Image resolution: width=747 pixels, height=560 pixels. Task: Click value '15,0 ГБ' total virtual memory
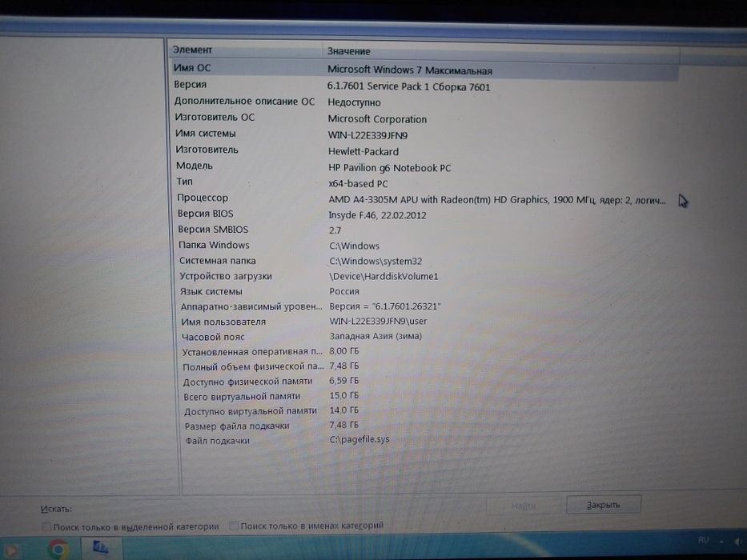[x=344, y=395]
